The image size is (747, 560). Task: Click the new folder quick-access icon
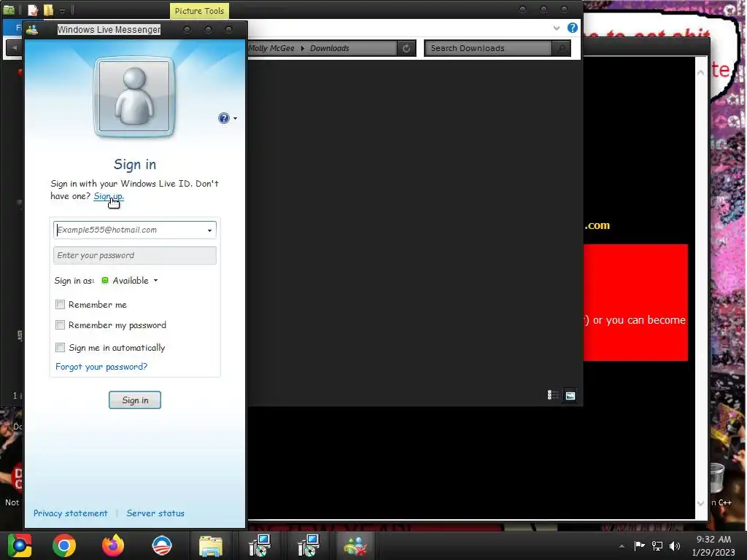[48, 10]
